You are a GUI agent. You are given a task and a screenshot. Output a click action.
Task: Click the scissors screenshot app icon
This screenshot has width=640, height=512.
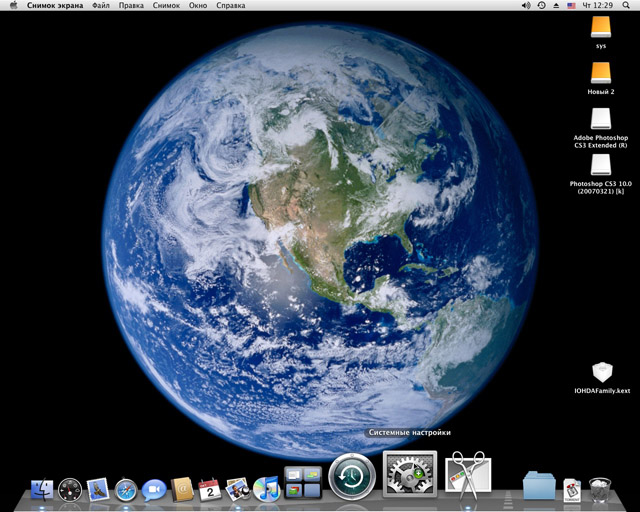467,476
